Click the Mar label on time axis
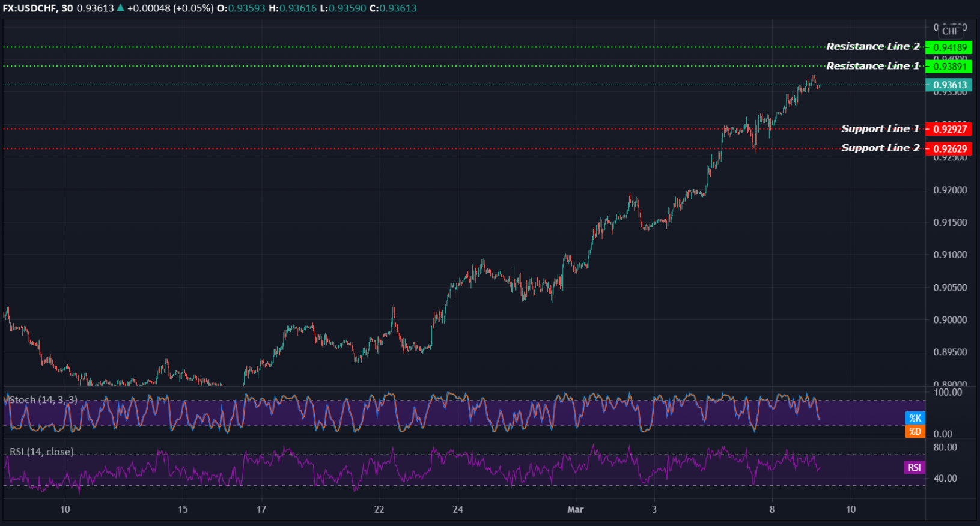This screenshot has height=526, width=980. [x=576, y=509]
